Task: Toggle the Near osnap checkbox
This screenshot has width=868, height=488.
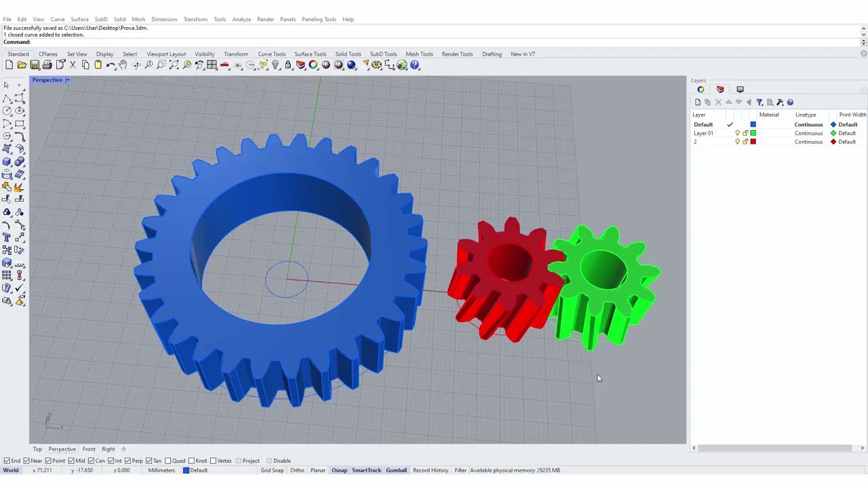Action: click(26, 461)
